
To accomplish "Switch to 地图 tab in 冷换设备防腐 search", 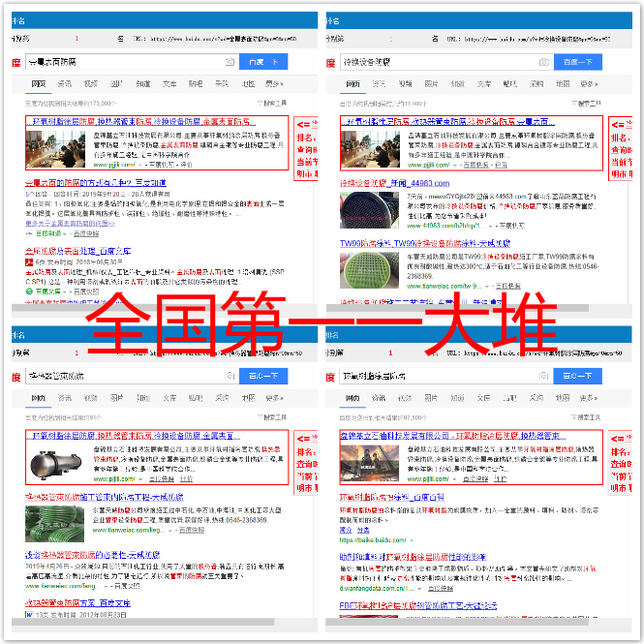I will coord(562,83).
